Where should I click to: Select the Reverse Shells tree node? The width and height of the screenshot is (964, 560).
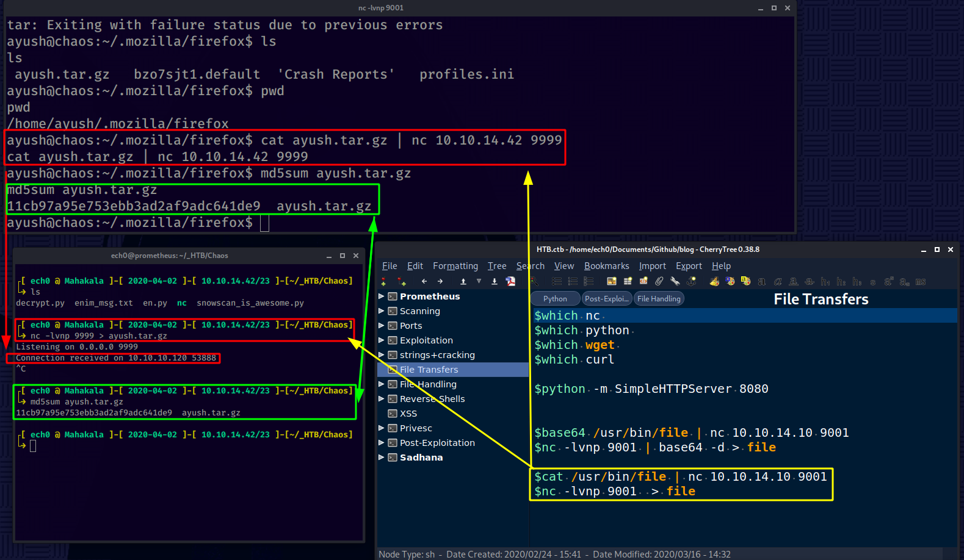pos(432,399)
